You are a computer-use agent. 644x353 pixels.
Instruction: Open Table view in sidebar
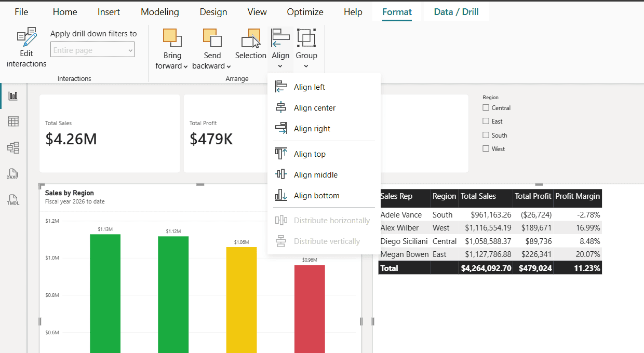tap(13, 121)
